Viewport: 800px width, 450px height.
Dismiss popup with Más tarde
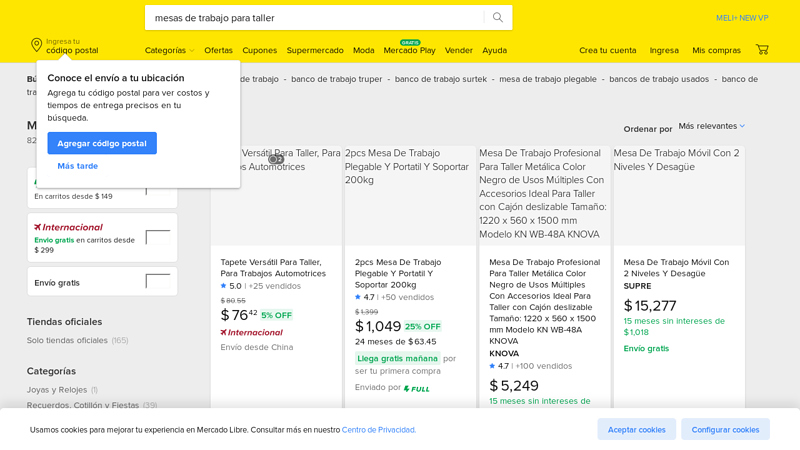[78, 166]
